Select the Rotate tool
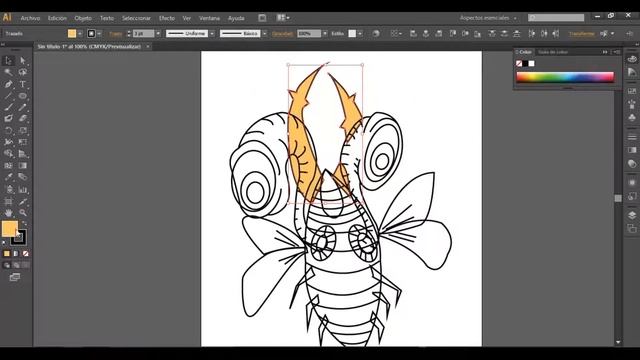This screenshot has height=360, width=640. tap(8, 131)
